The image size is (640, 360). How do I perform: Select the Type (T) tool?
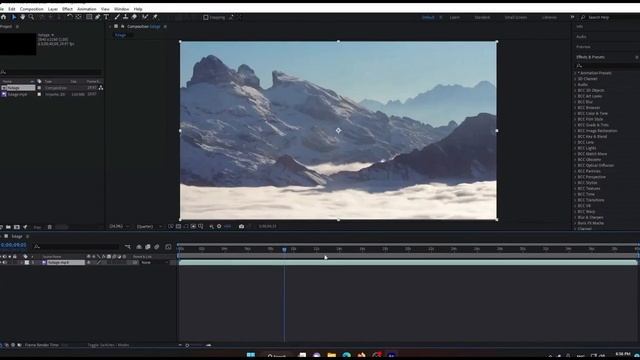[x=106, y=17]
